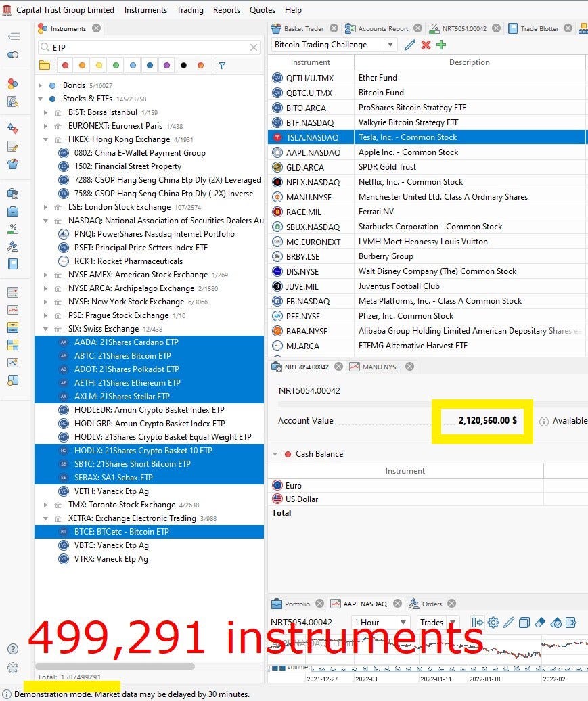
Task: Switch to the Trade Blotter tab
Action: 539,28
